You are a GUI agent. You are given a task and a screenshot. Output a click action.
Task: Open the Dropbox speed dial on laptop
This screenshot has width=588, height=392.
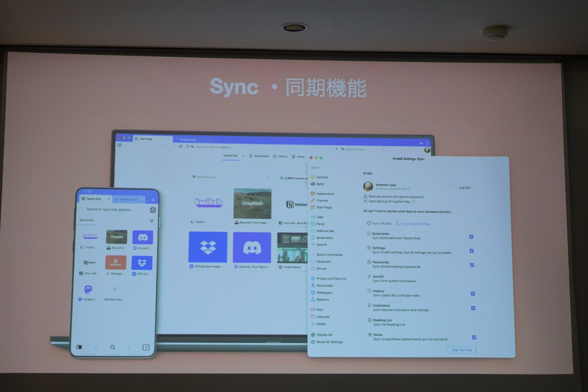[x=208, y=247]
